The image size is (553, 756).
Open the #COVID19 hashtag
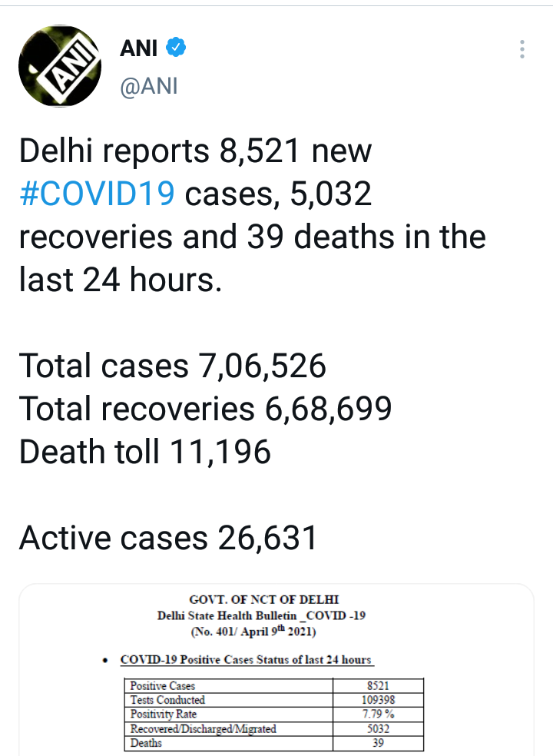coord(98,193)
